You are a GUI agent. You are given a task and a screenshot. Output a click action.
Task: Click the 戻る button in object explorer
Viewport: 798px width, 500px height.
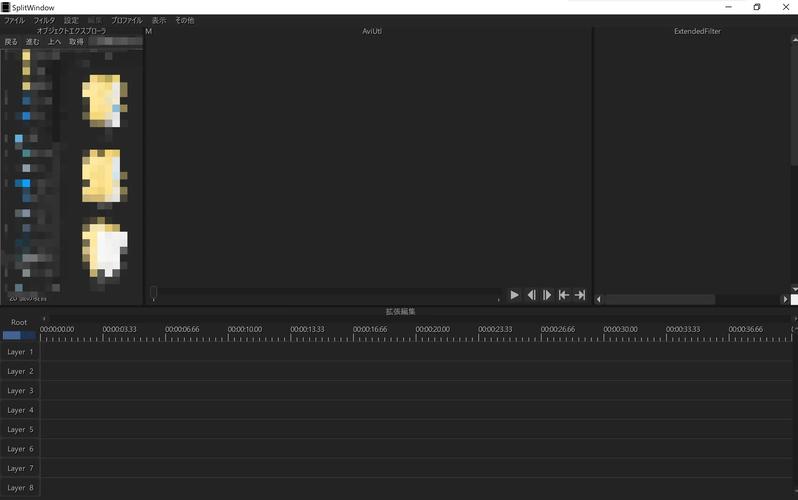[x=11, y=42]
